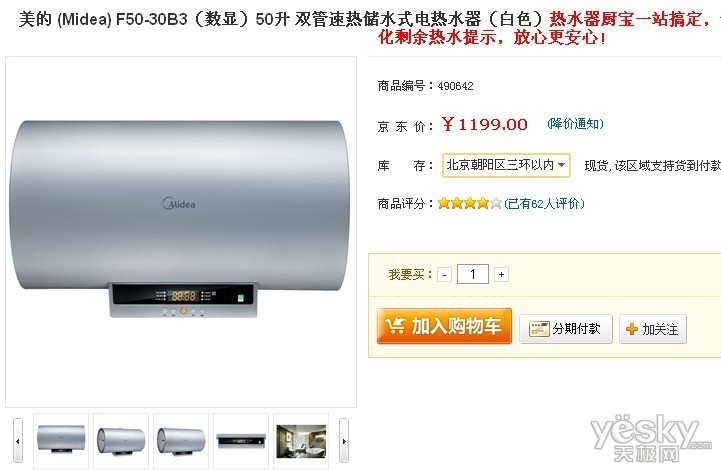
Task: Select the control panel close-up thumbnail
Action: [241, 441]
